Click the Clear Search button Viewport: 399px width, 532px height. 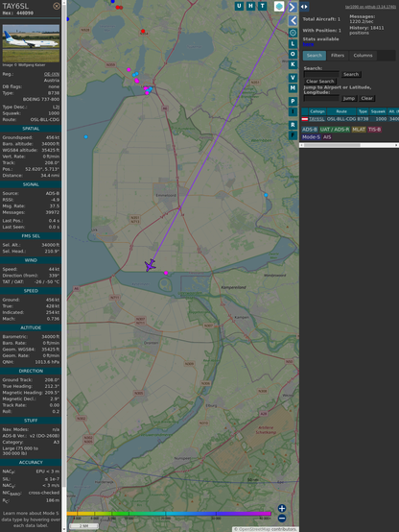tap(320, 81)
